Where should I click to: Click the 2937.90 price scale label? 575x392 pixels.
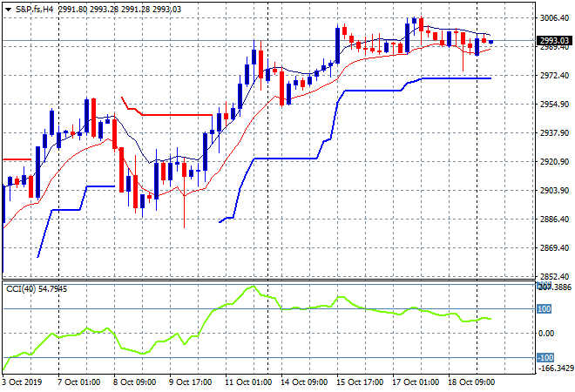tap(554, 133)
